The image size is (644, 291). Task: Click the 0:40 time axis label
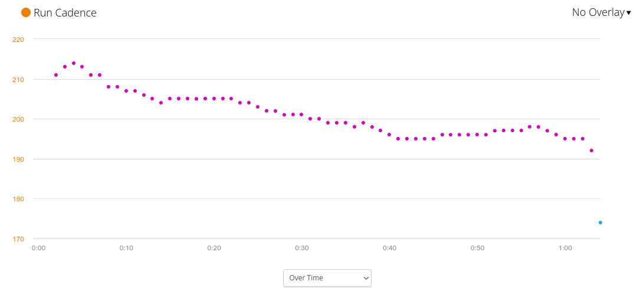[389, 248]
